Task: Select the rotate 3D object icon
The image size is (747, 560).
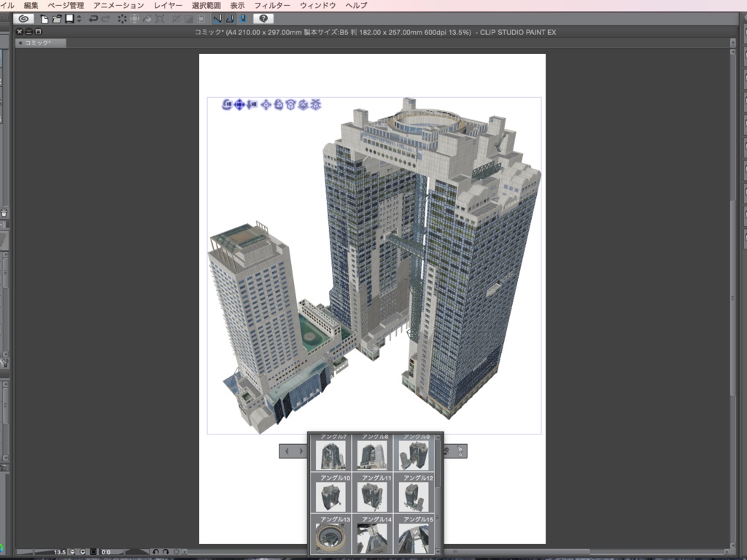Action: click(x=279, y=104)
